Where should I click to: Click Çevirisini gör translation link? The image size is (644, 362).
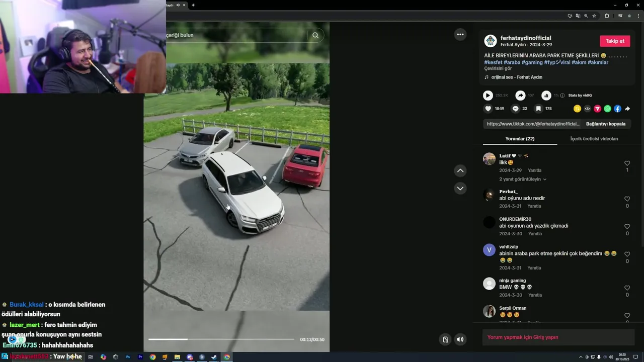498,68
